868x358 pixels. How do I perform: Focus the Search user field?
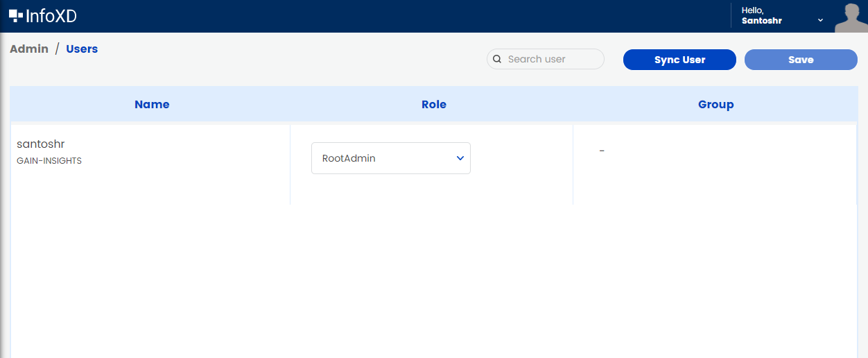tap(546, 59)
